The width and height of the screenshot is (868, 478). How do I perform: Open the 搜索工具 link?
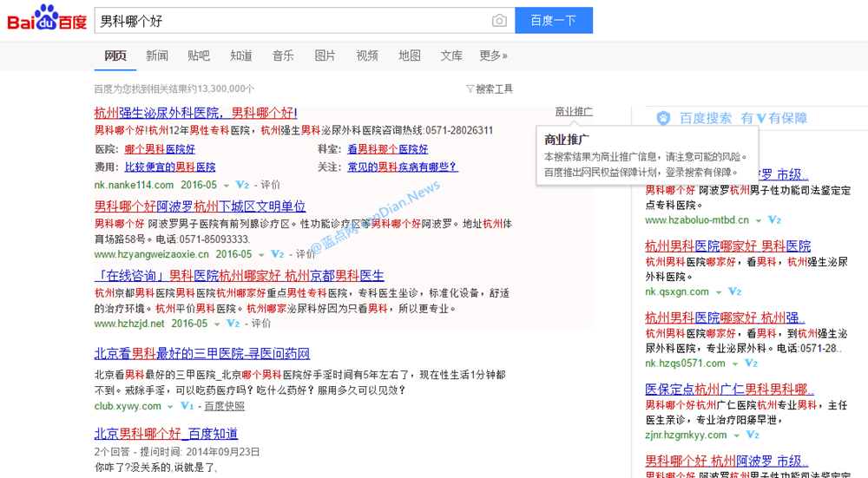495,89
